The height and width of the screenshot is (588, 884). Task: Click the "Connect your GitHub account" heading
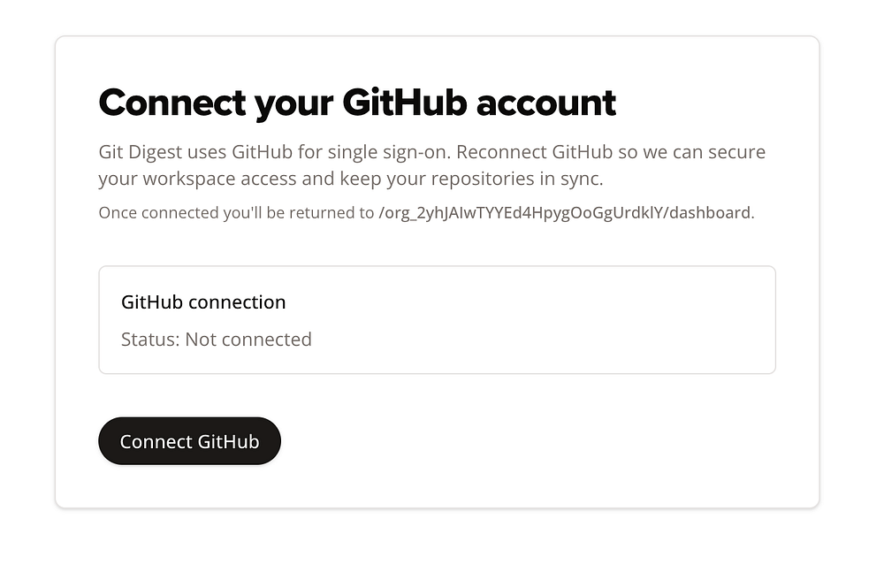(x=357, y=103)
